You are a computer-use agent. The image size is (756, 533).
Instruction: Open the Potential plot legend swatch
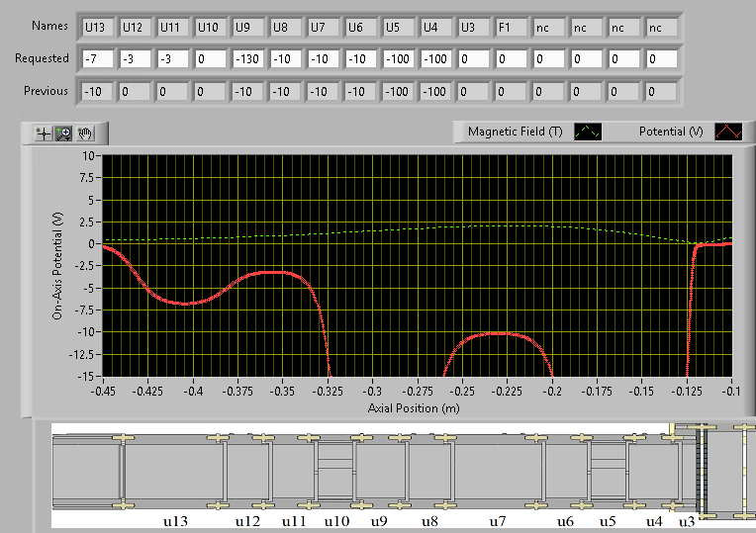728,132
